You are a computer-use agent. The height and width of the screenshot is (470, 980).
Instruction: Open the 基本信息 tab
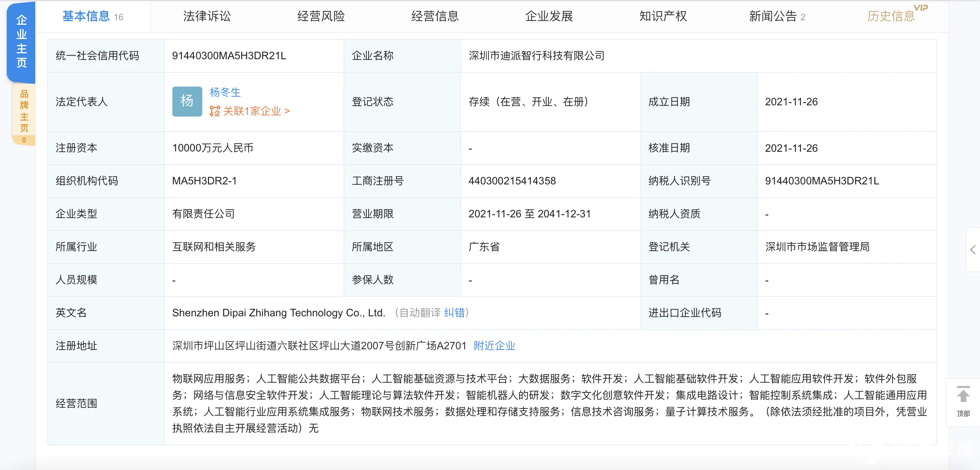pos(93,16)
